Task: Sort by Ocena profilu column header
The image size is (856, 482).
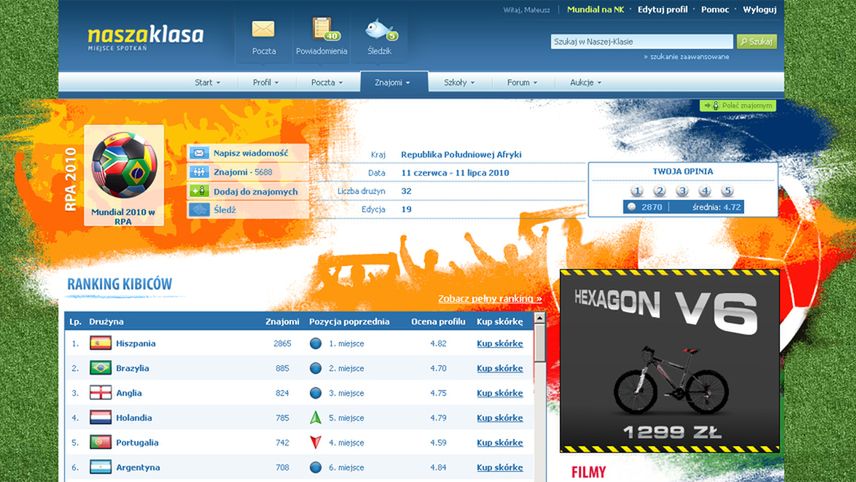Action: 438,322
